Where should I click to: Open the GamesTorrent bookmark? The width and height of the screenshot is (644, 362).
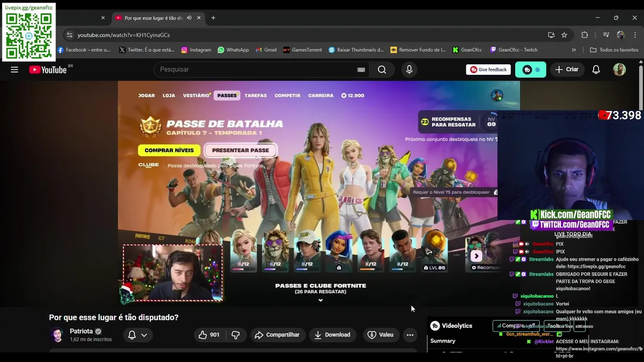302,50
